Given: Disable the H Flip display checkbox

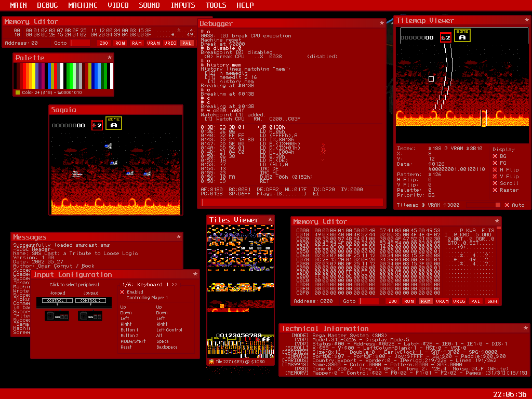Looking at the screenshot, I should pyautogui.click(x=495, y=170).
